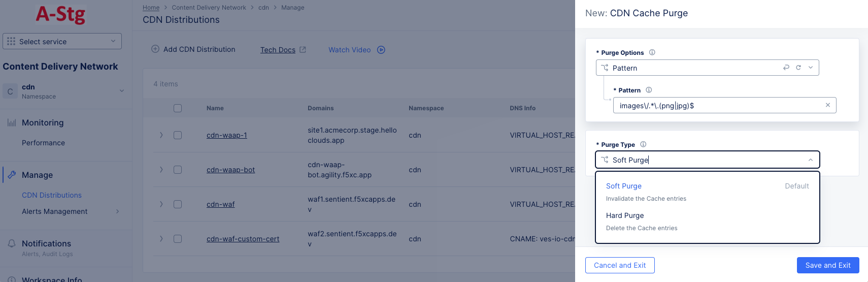Select the Soft Purge option
Viewport: 868px width, 282px height.
pyautogui.click(x=624, y=186)
